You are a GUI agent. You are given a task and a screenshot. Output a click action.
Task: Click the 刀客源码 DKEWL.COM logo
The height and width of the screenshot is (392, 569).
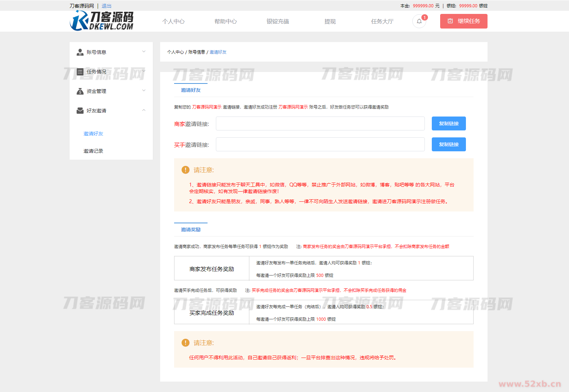pyautogui.click(x=102, y=21)
